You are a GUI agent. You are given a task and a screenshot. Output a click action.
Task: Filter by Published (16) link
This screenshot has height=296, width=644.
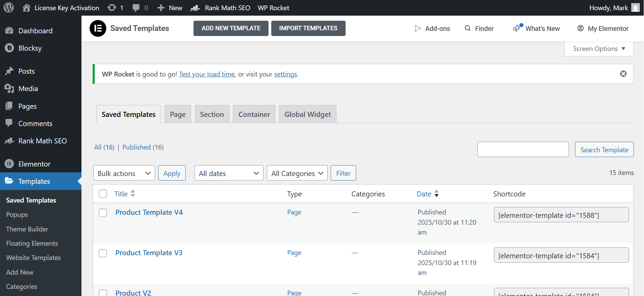point(143,147)
